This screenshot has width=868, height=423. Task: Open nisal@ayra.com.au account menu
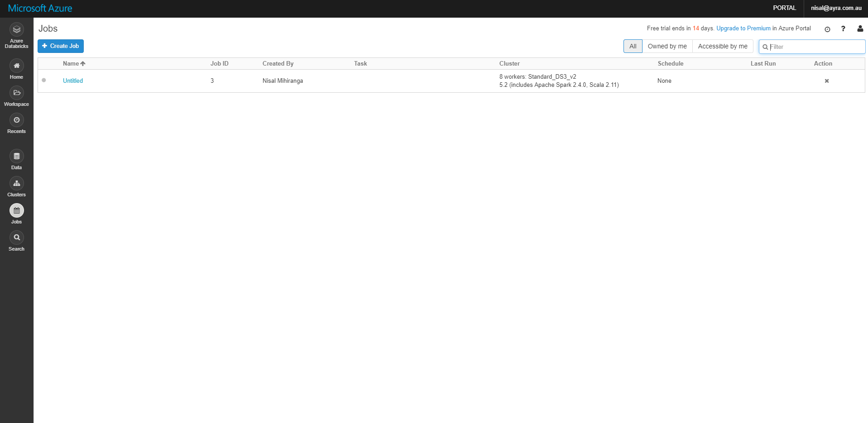point(836,8)
